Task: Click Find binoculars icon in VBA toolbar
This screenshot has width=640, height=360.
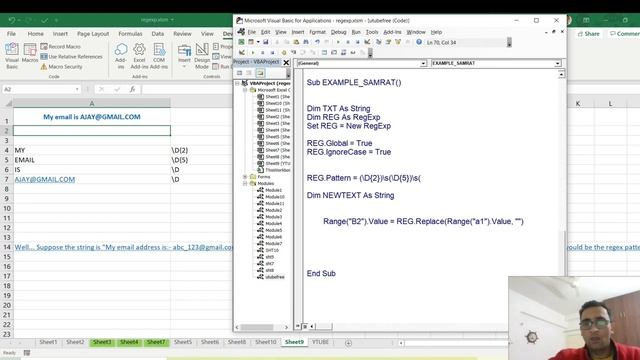Action: 306,42
